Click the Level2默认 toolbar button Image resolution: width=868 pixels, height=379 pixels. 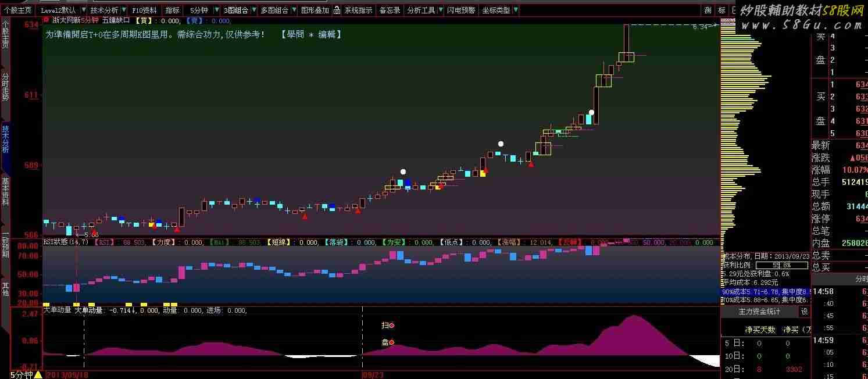(x=58, y=10)
